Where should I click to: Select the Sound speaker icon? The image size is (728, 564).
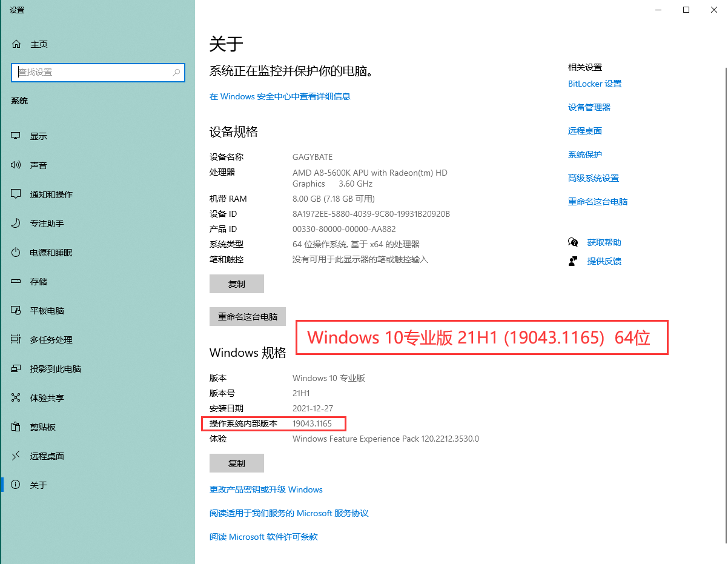coord(16,165)
